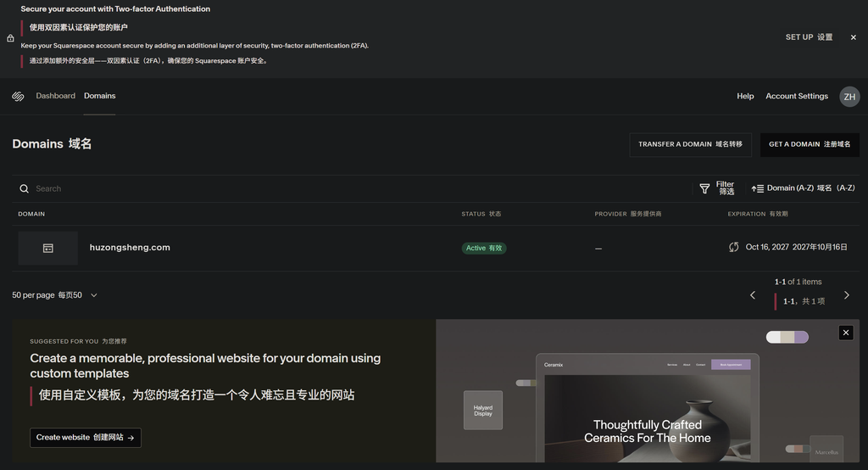The width and height of the screenshot is (868, 470).
Task: Open the 50 per page dropdown
Action: (55, 295)
